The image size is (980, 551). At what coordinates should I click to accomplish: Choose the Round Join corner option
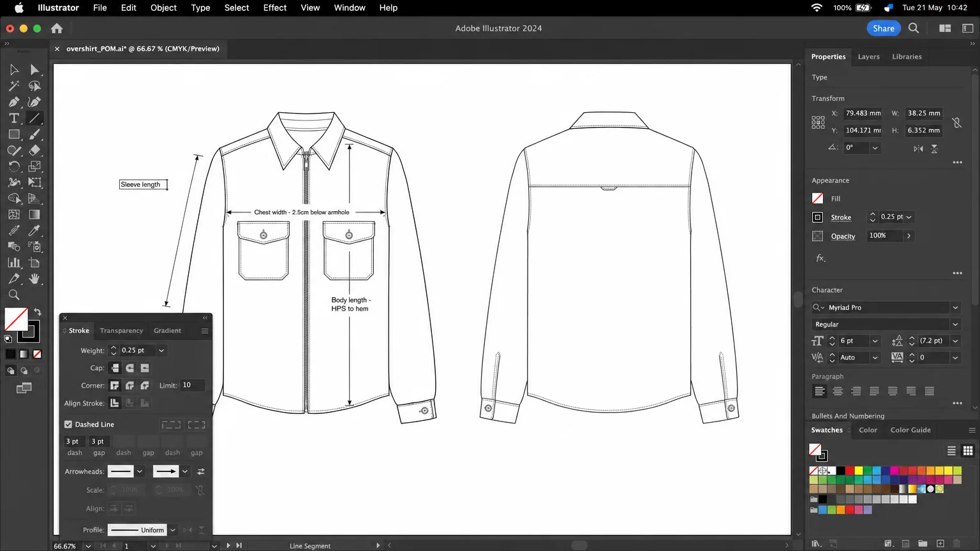click(130, 385)
